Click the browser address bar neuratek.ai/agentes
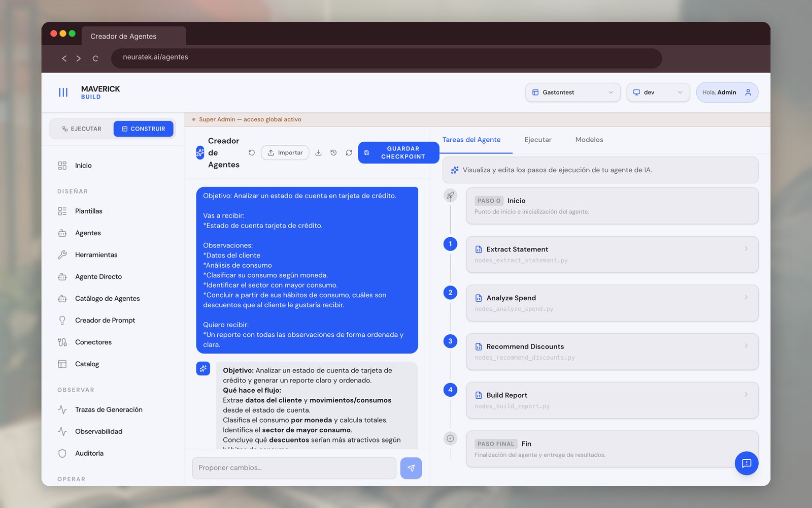 pyautogui.click(x=386, y=58)
